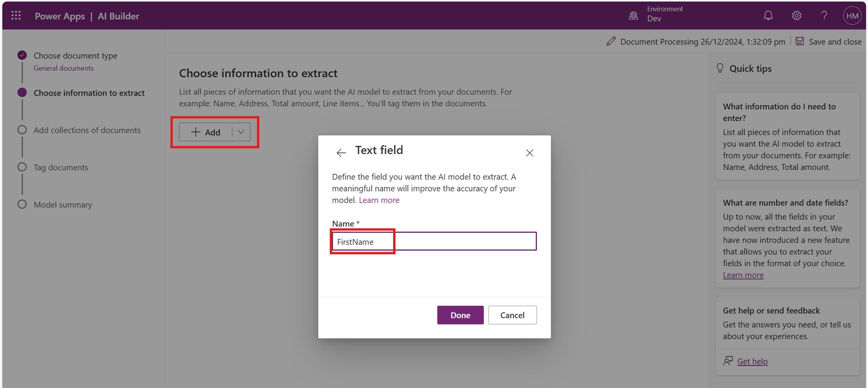
Task: Open the notifications bell
Action: (768, 16)
